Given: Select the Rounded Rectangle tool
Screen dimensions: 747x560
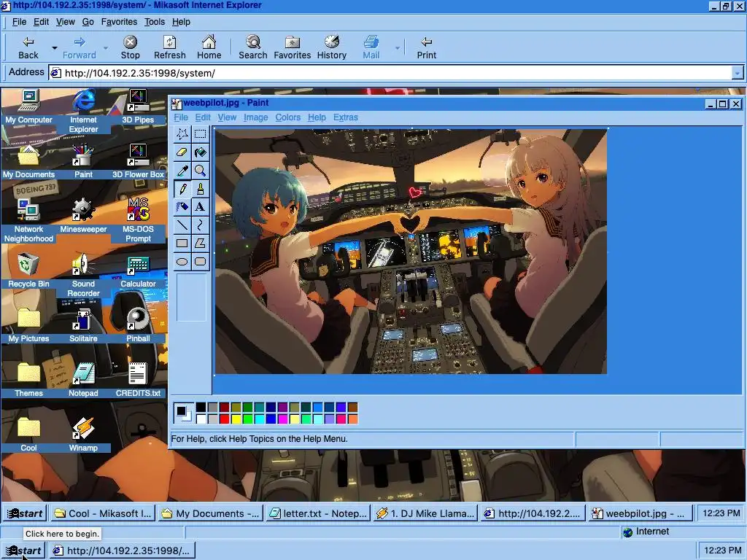Looking at the screenshot, I should pyautogui.click(x=201, y=262).
